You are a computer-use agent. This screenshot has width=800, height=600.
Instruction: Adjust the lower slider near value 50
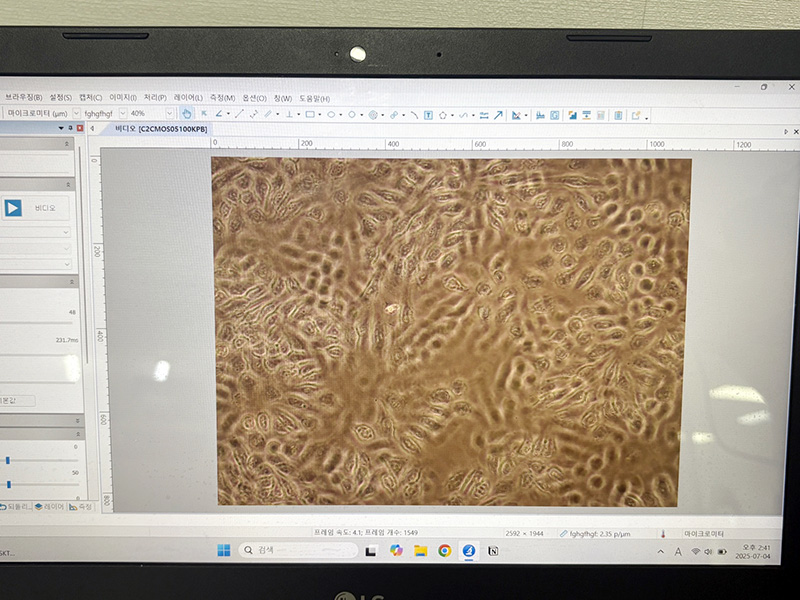tap(8, 484)
